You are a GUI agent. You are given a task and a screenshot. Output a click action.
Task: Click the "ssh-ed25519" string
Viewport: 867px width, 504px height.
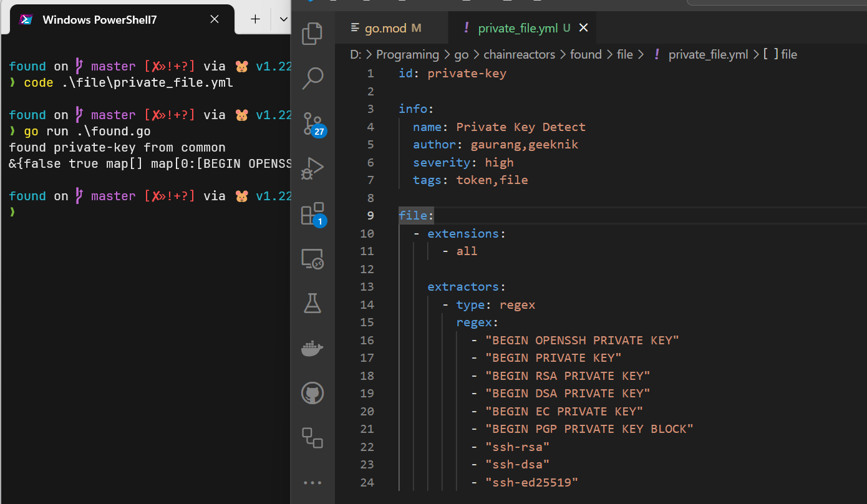[531, 483]
